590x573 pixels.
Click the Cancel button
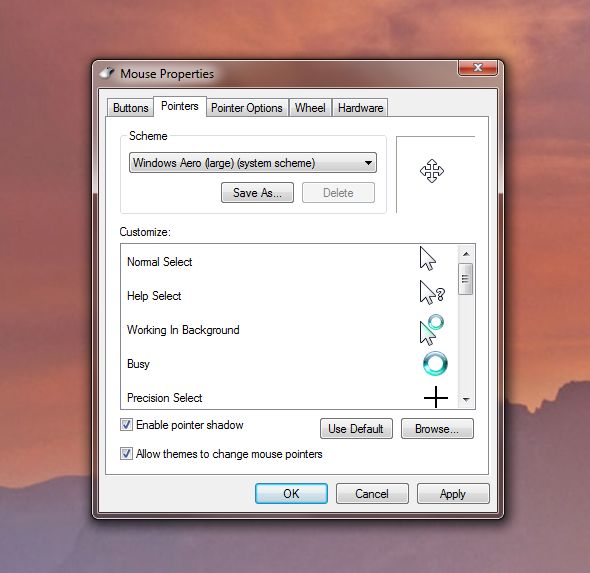[372, 493]
